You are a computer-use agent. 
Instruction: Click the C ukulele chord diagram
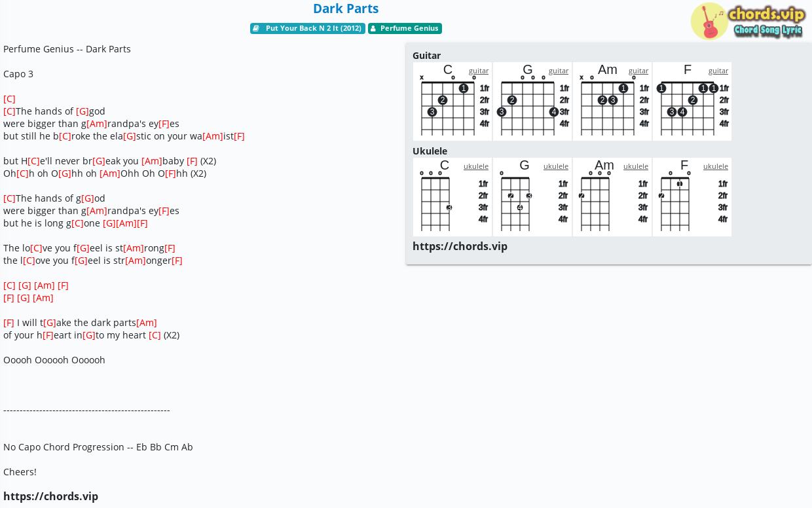coord(452,197)
